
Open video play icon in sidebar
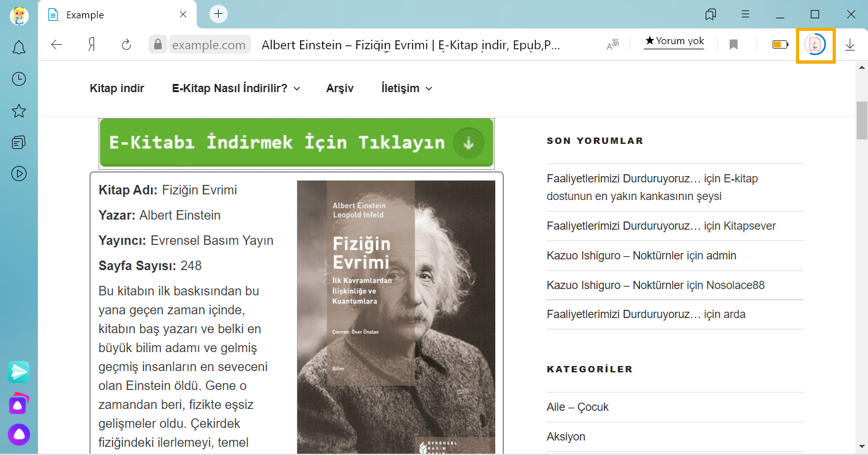coord(19,174)
